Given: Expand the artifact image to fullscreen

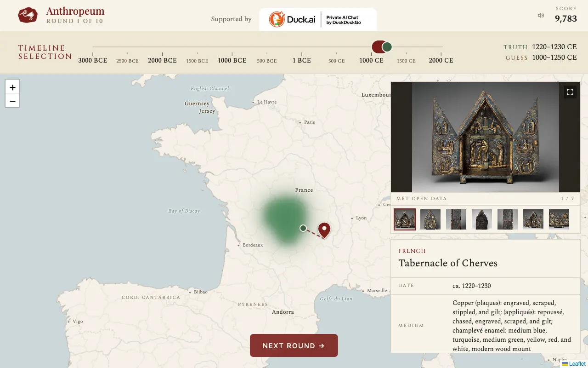Looking at the screenshot, I should click(570, 92).
